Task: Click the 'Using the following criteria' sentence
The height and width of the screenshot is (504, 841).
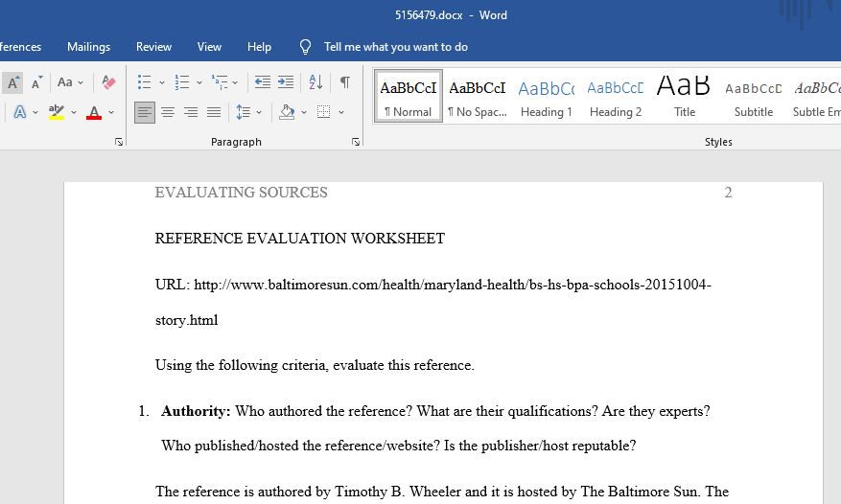Action: pyautogui.click(x=315, y=365)
